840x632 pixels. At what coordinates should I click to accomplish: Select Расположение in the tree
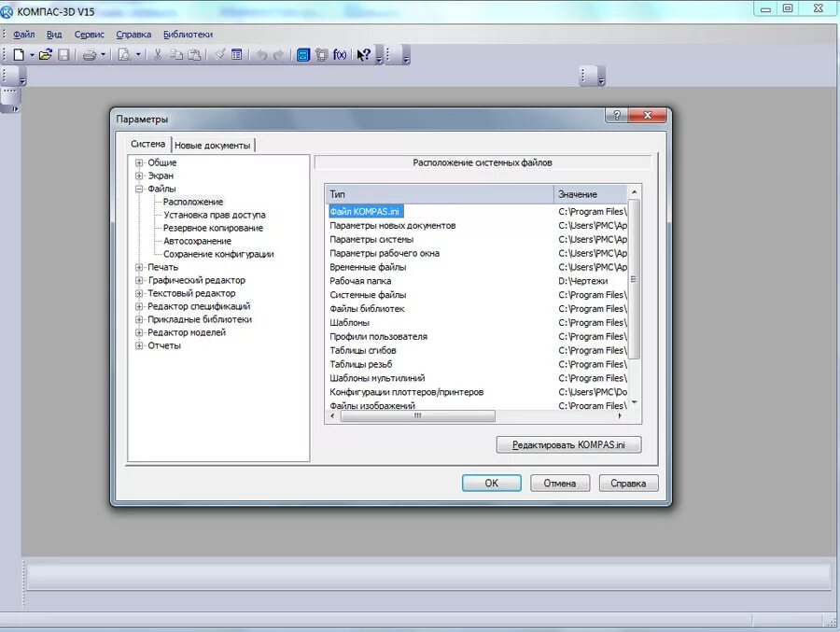tap(193, 202)
